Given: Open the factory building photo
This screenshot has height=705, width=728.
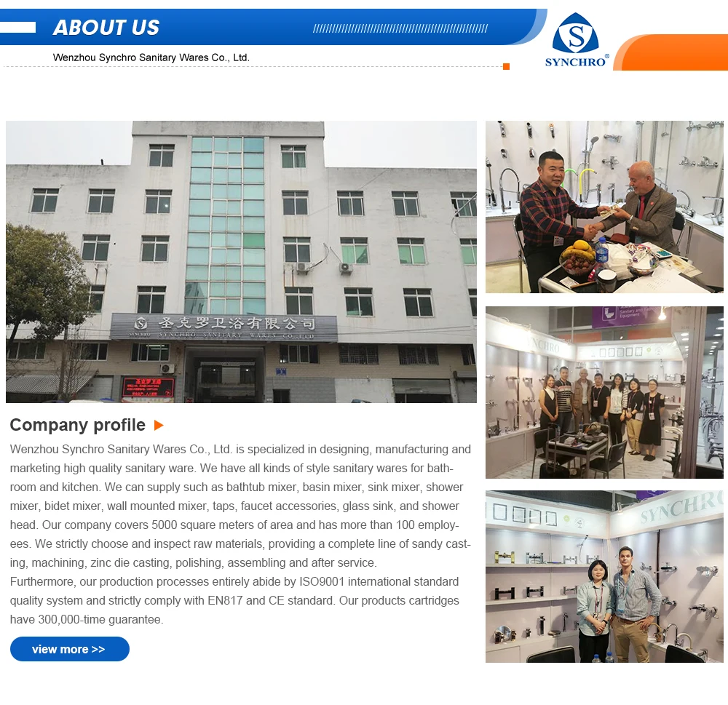Looking at the screenshot, I should pyautogui.click(x=241, y=262).
